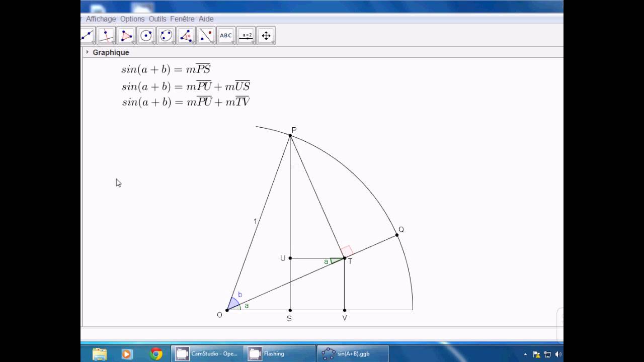Select the a=2 slider tool

coord(246,36)
